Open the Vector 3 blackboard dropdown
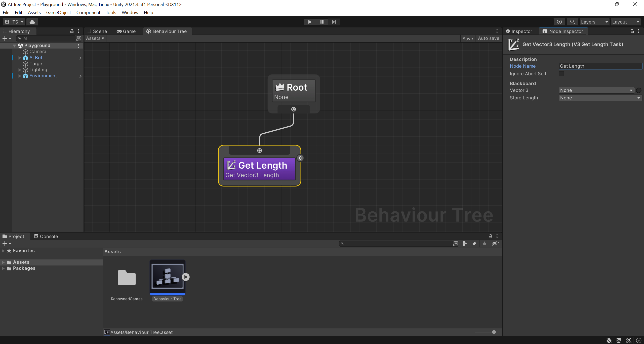The image size is (644, 344). (x=596, y=90)
